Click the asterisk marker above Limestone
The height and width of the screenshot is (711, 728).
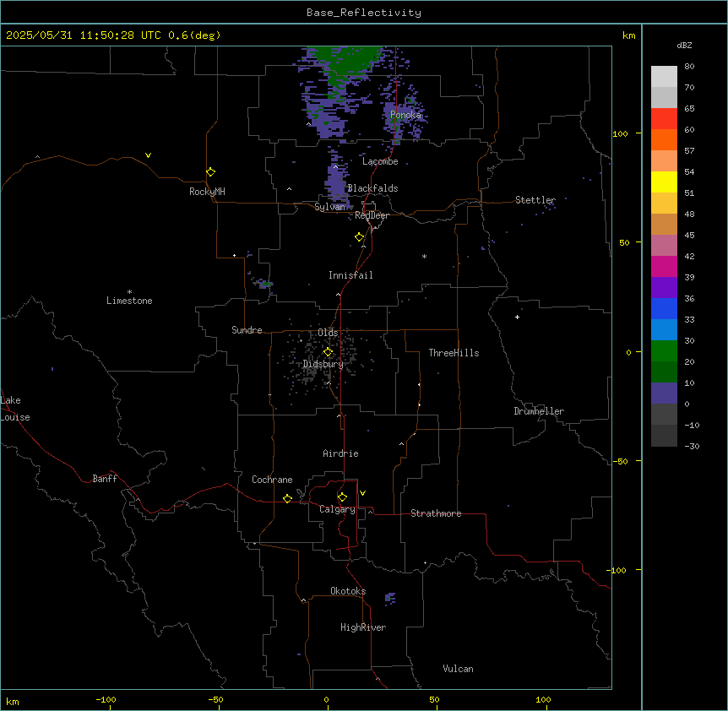(129, 292)
